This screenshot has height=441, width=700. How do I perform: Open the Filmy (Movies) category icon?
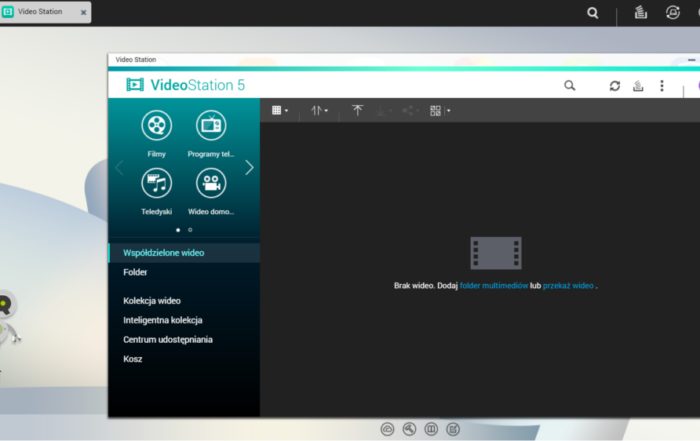(156, 125)
